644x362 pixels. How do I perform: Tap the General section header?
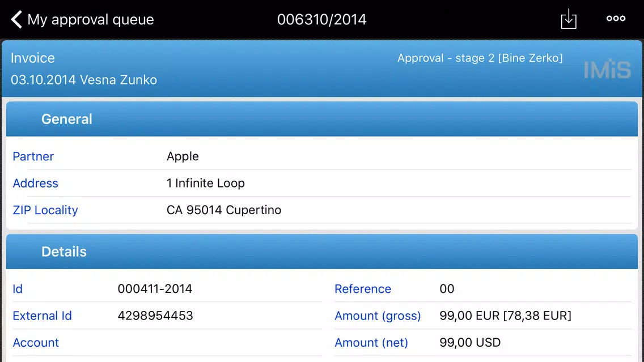tap(321, 119)
